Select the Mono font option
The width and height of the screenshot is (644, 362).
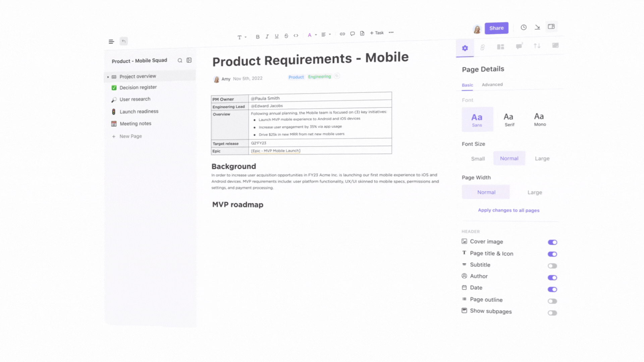(x=539, y=118)
